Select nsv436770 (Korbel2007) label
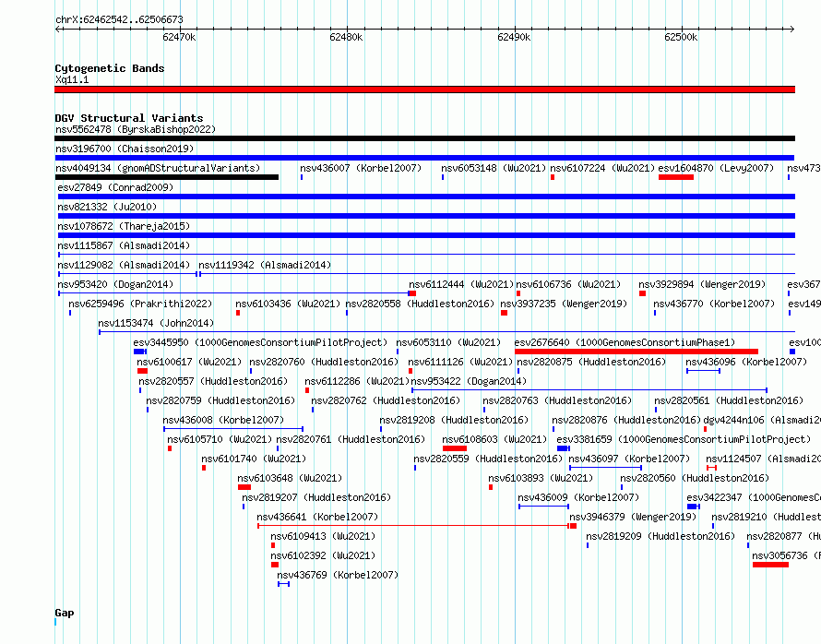821x644 pixels. [x=714, y=304]
